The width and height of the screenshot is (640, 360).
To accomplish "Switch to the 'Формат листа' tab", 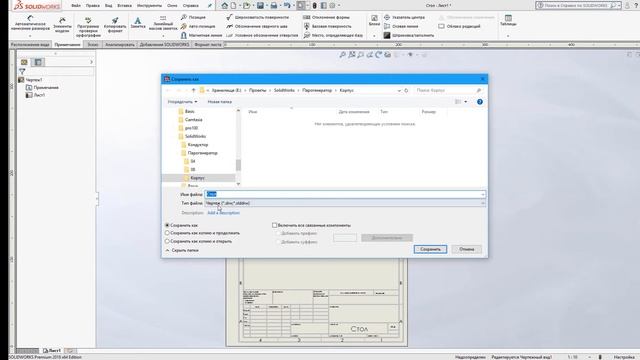I will click(x=208, y=44).
